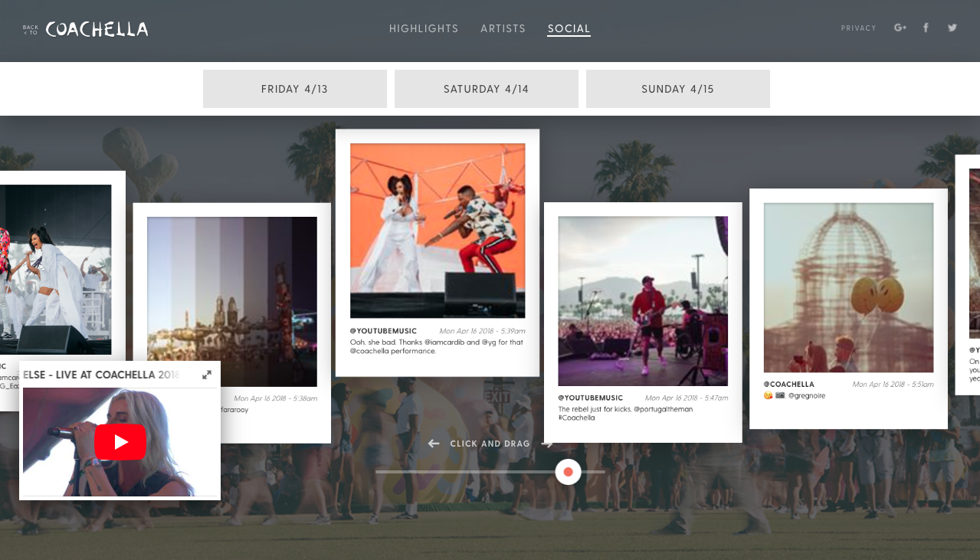Filter posts by Saturday 4/14
The height and width of the screenshot is (560, 980).
click(x=487, y=89)
